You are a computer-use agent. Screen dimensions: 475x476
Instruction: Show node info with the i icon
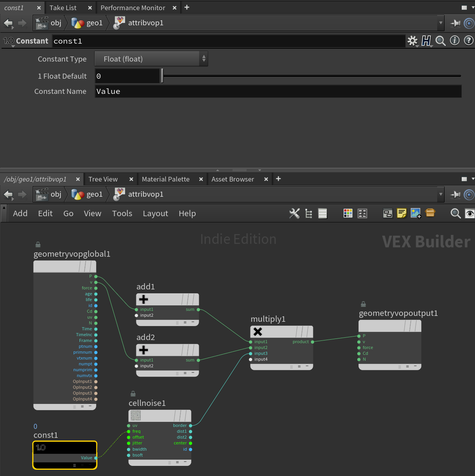point(455,41)
